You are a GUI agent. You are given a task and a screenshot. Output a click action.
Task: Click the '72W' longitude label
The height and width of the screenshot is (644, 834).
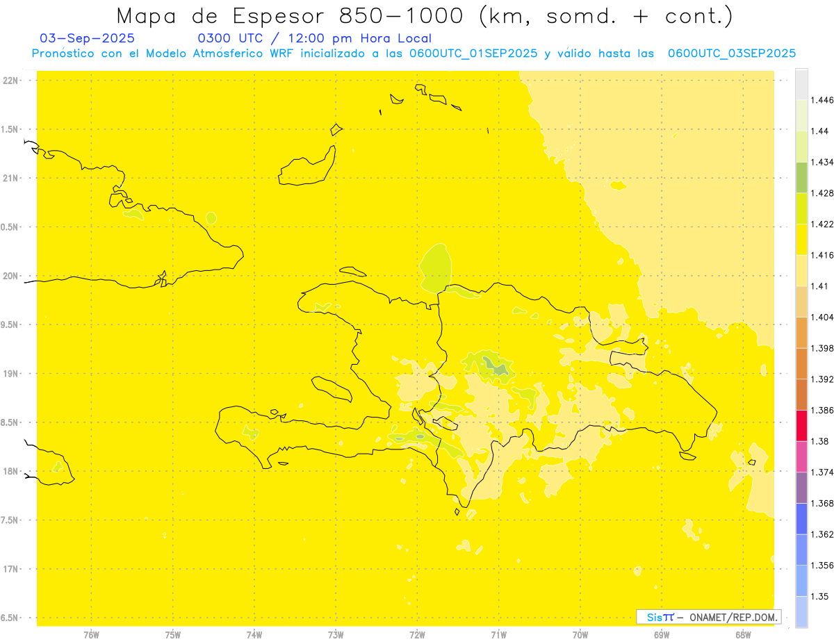(x=417, y=634)
